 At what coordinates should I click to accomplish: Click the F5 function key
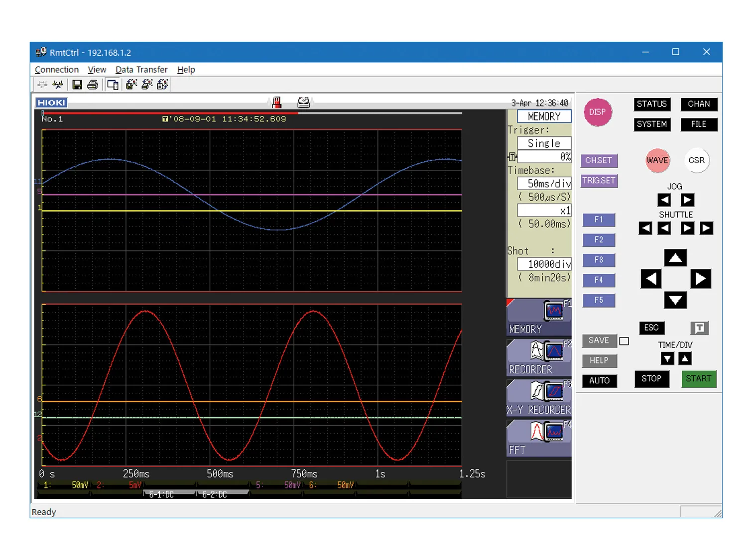click(599, 301)
